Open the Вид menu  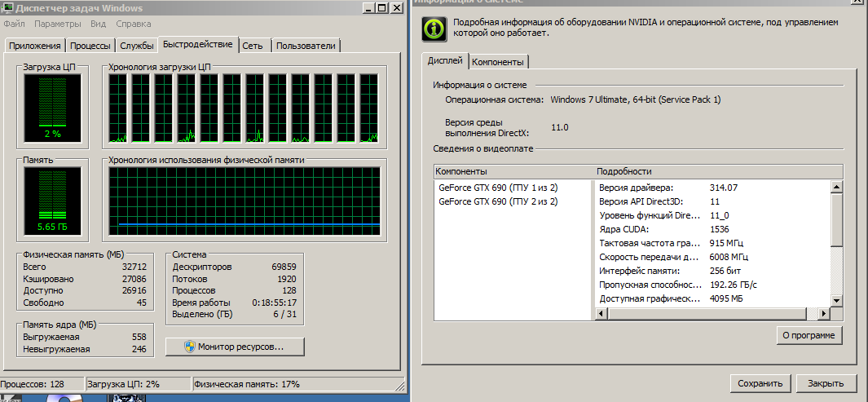98,24
